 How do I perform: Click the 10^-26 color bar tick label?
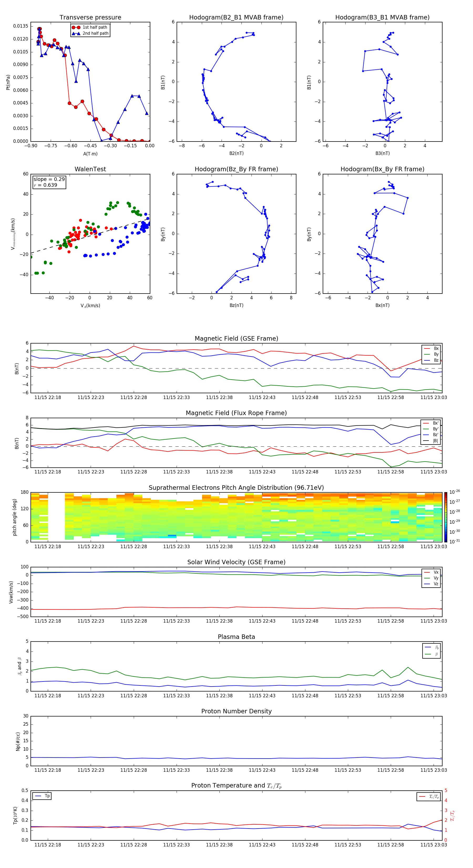tap(455, 492)
